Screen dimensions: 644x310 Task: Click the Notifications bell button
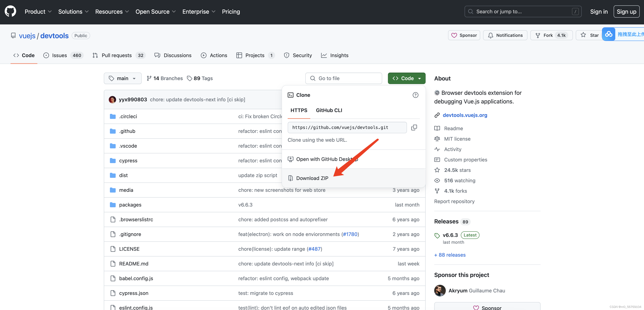coord(505,35)
